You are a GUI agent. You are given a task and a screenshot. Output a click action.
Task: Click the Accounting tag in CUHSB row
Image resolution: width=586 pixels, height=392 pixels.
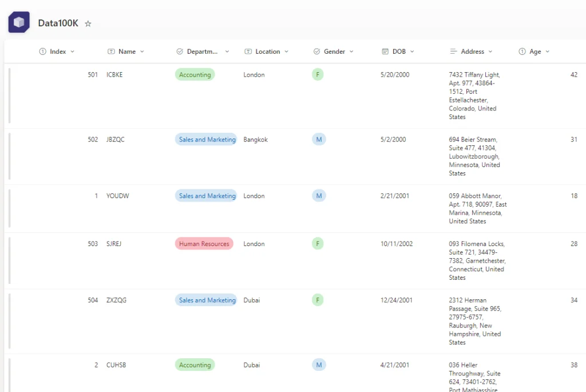click(195, 365)
